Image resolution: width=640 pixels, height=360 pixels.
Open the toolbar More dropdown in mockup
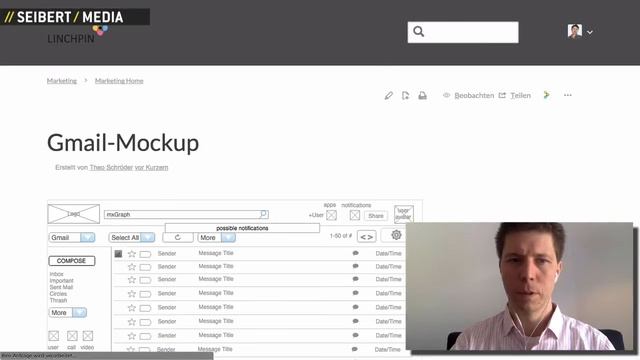coord(217,237)
